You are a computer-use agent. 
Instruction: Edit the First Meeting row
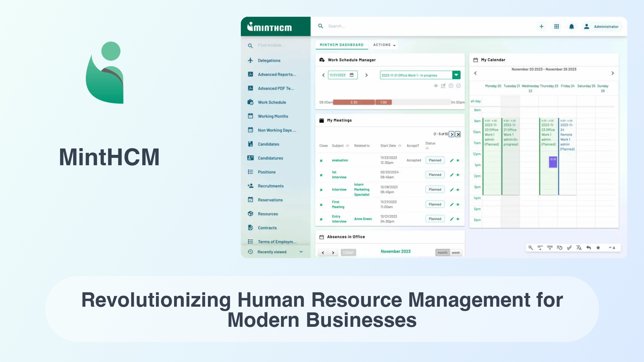451,204
